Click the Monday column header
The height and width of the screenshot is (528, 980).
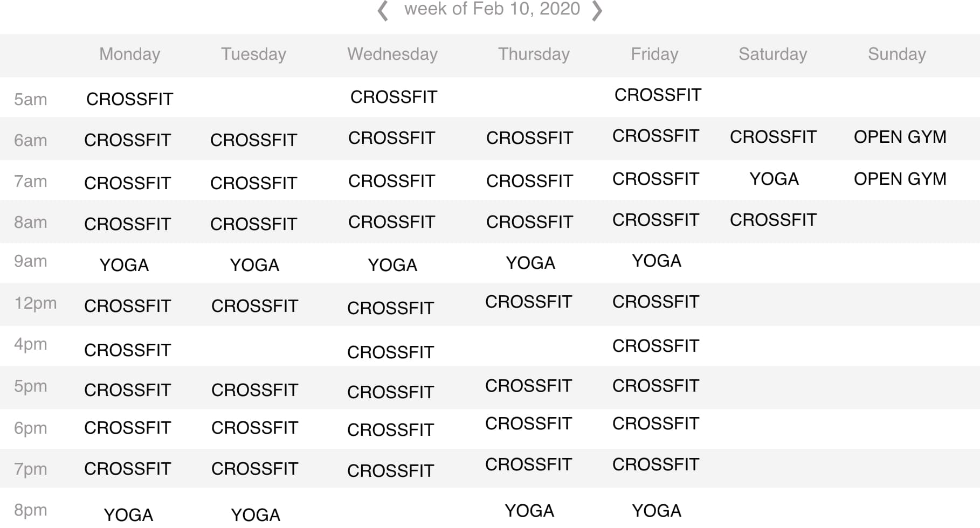pyautogui.click(x=129, y=54)
